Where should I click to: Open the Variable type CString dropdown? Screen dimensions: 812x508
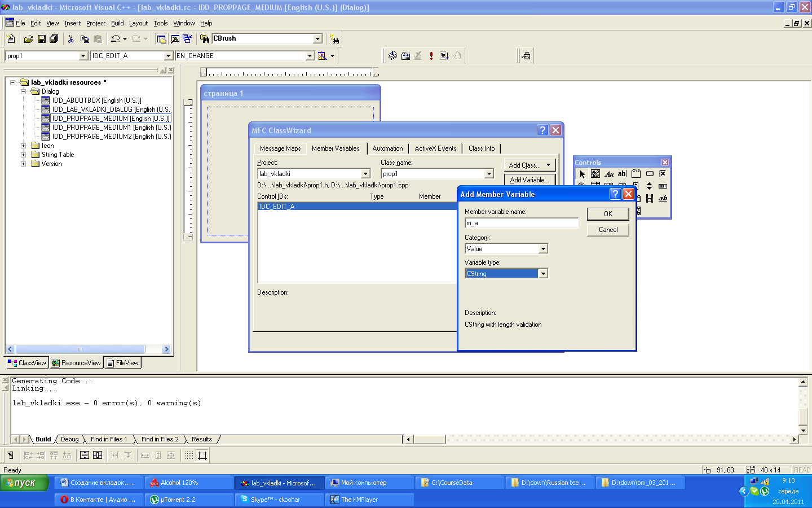(543, 274)
